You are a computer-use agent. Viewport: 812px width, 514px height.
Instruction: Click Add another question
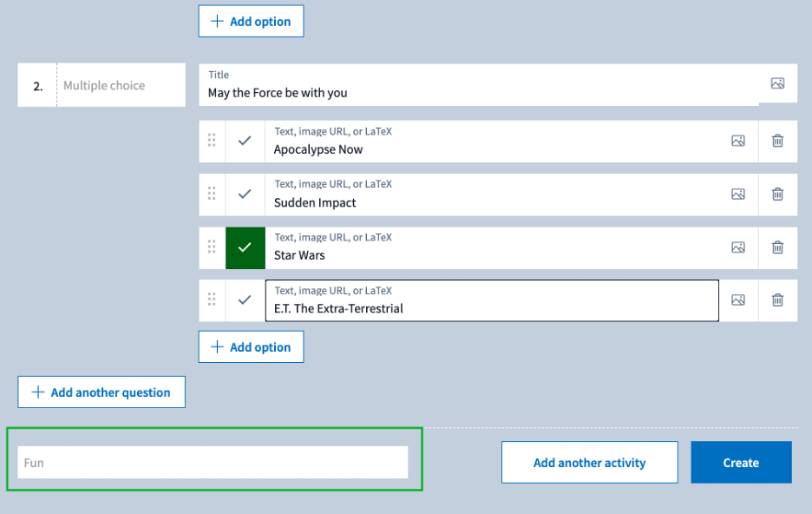coord(101,392)
